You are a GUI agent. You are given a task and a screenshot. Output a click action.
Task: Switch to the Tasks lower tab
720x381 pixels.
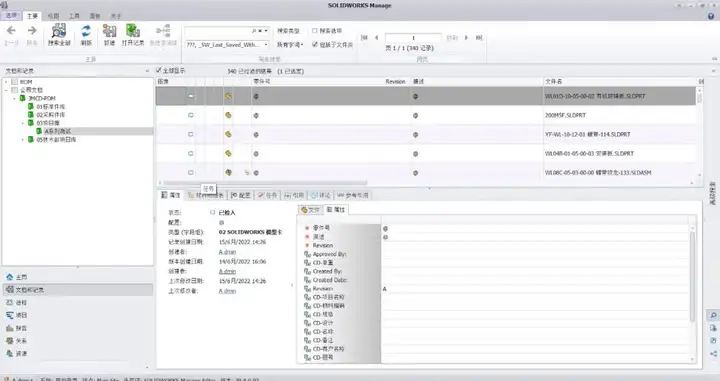[x=267, y=195]
